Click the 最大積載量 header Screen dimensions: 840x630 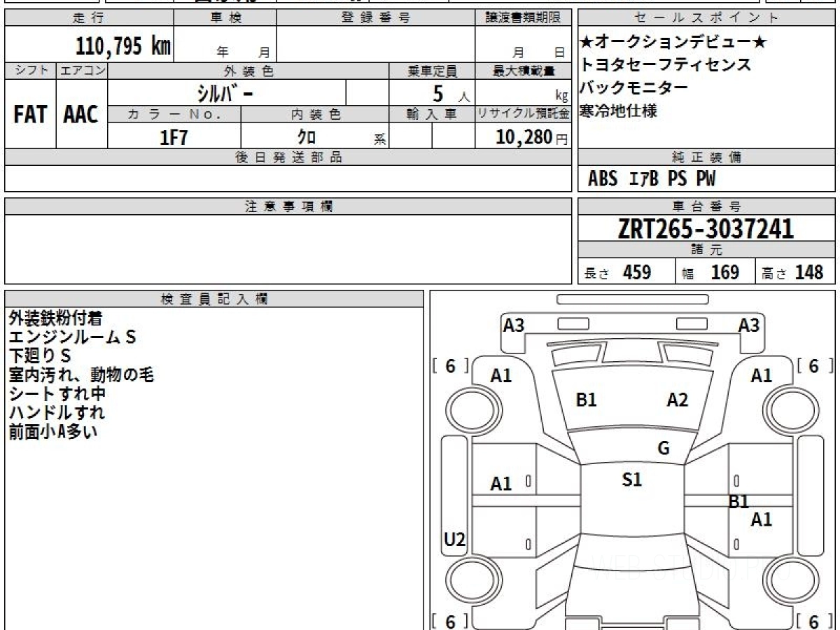(x=523, y=71)
